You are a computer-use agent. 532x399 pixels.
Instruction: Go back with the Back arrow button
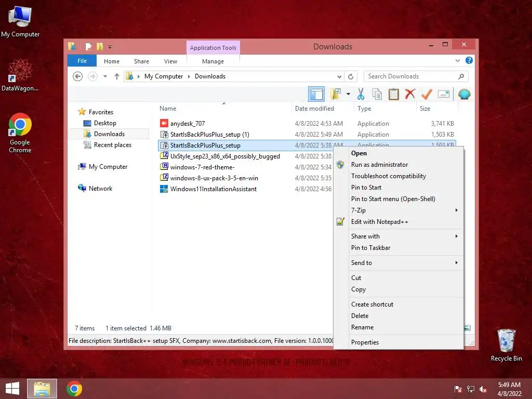[x=78, y=76]
